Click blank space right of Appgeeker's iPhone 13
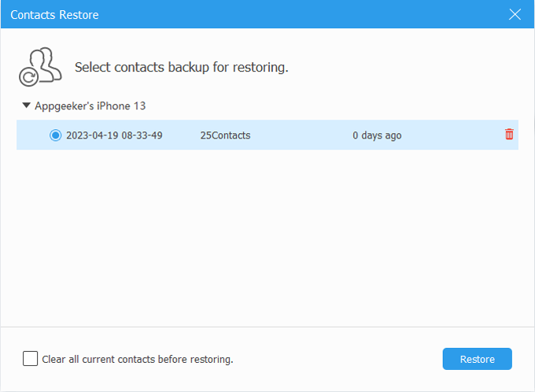535x392 pixels. [315, 105]
